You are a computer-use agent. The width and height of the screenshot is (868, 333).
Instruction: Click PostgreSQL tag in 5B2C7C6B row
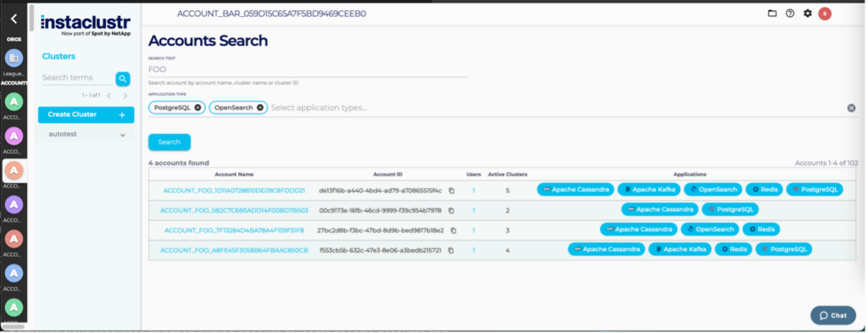click(x=730, y=209)
